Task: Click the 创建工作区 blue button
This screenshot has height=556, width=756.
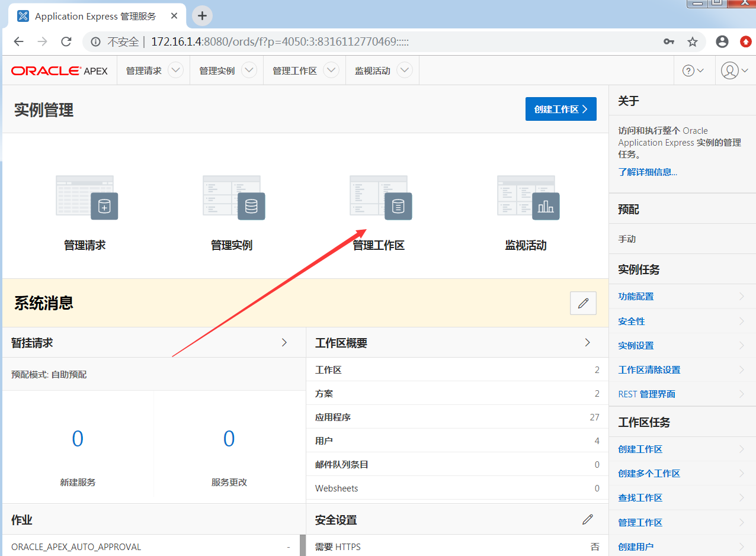Action: click(x=560, y=109)
